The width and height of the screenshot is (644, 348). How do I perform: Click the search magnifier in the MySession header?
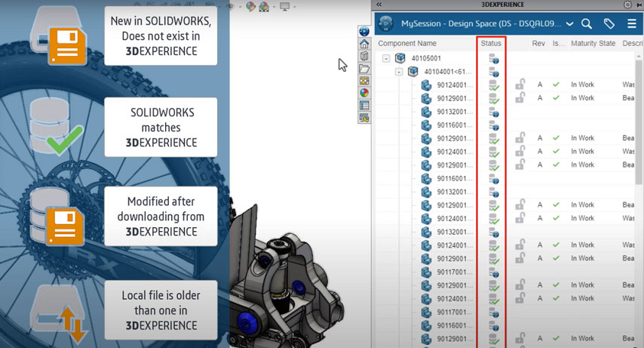point(587,24)
